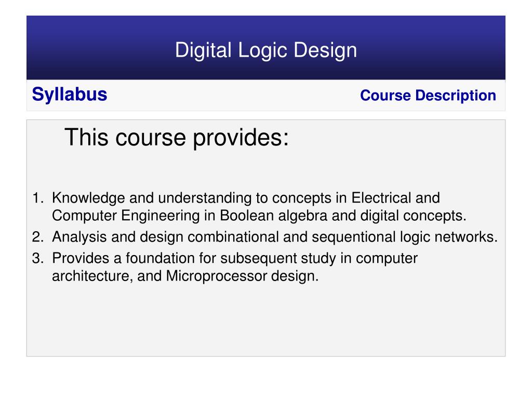Click the word Knowledge in item one
This screenshot has width=532, height=399.
tap(88, 198)
